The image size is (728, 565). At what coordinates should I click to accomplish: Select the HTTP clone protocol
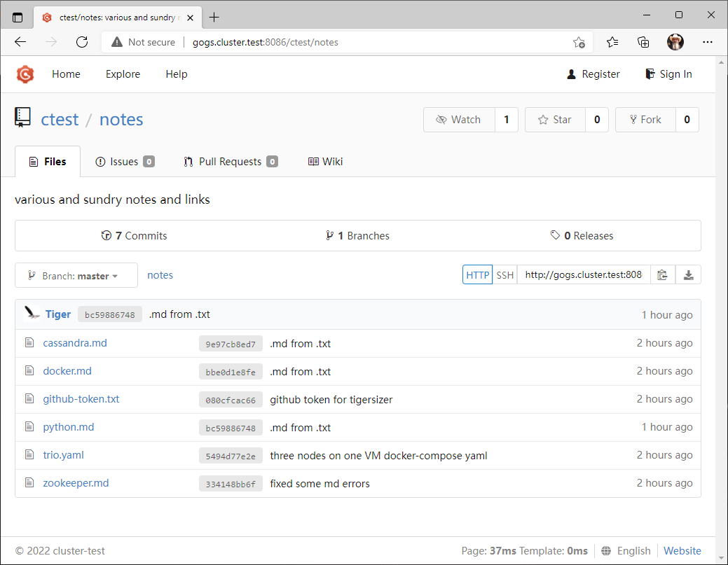477,275
